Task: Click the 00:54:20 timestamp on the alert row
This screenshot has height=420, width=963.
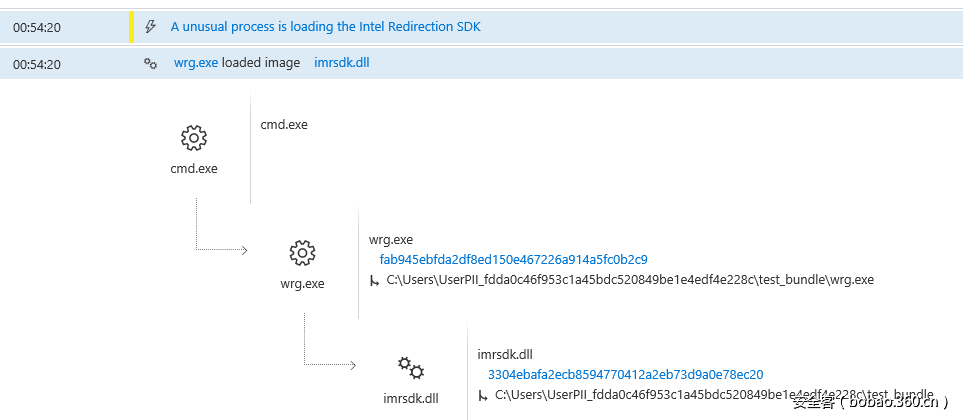Action: click(x=37, y=27)
